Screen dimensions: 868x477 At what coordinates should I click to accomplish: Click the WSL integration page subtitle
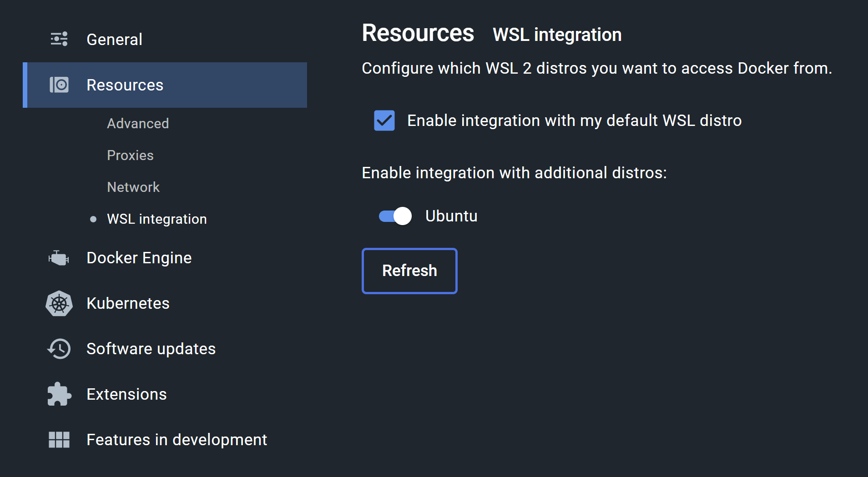pos(557,35)
